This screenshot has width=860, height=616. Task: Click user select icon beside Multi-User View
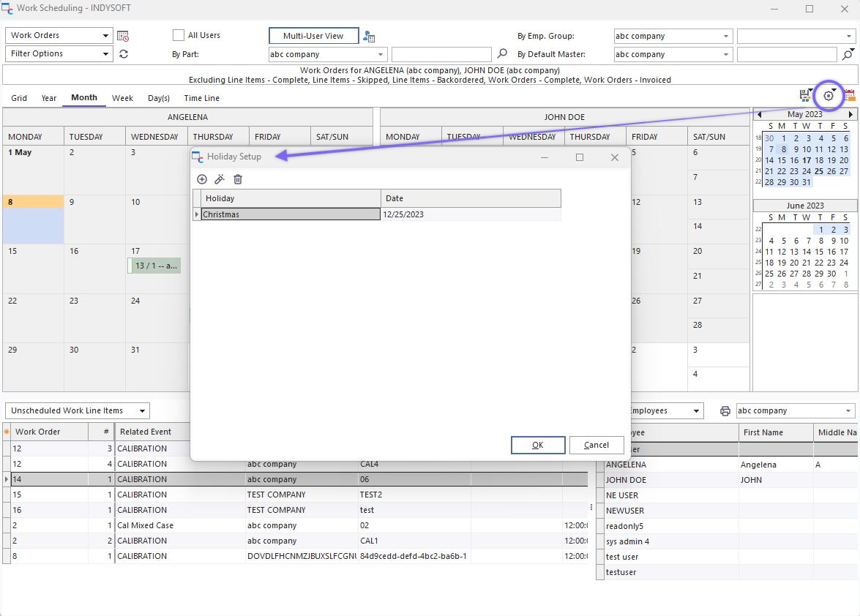pyautogui.click(x=369, y=37)
